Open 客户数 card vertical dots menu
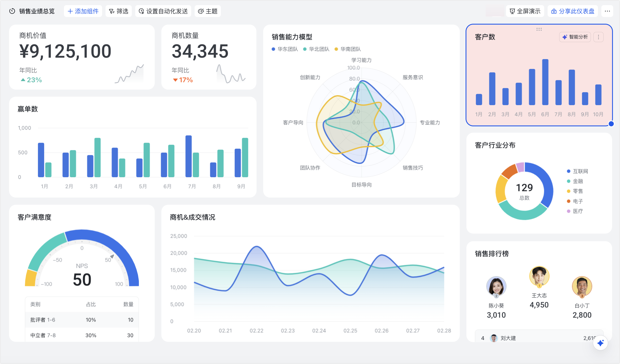Viewport: 620px width, 364px height. 599,37
